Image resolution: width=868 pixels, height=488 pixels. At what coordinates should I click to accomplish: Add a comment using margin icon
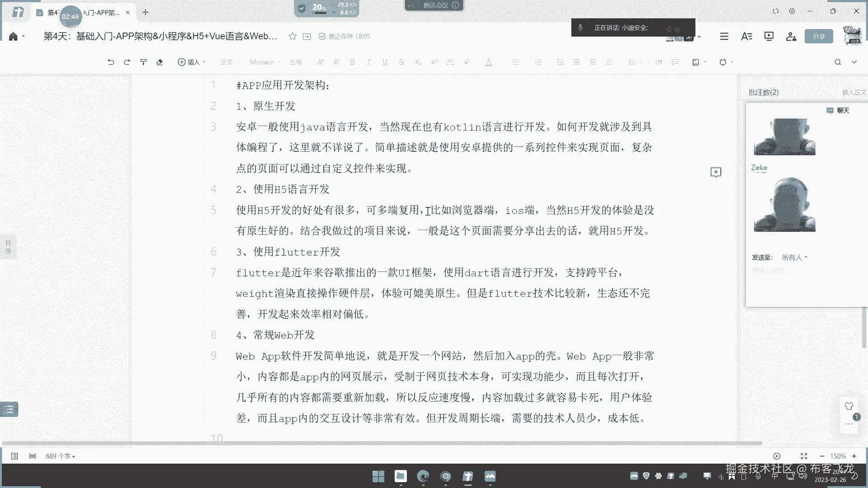click(716, 172)
